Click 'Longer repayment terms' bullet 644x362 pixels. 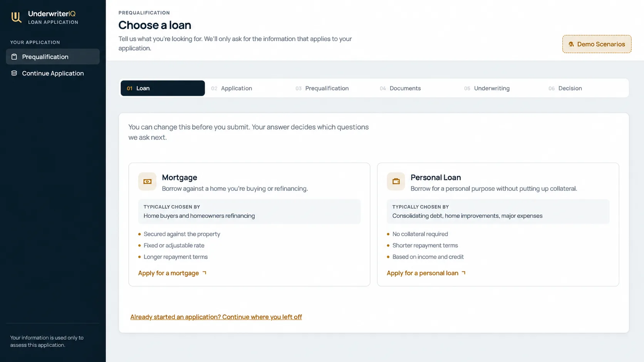coord(176,257)
